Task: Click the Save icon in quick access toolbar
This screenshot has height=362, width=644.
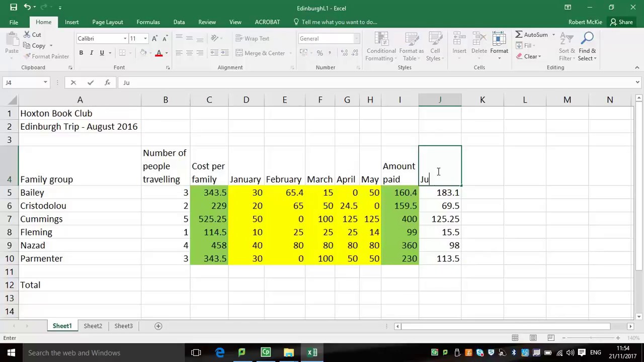Action: tap(14, 8)
